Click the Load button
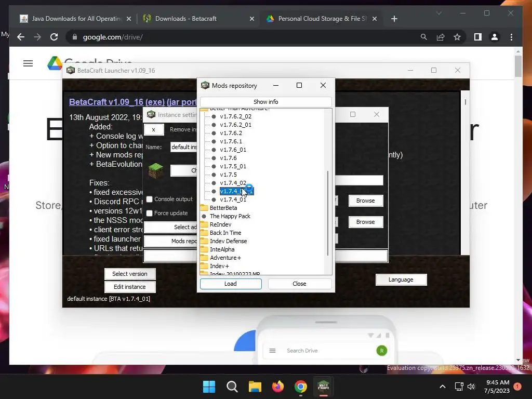This screenshot has width=532, height=399. [x=231, y=284]
